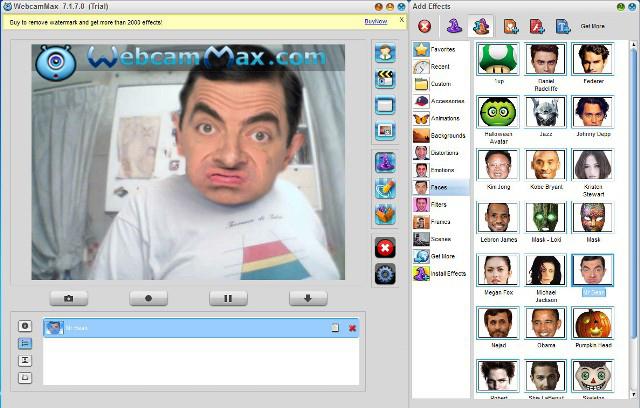This screenshot has width=640, height=408.
Task: Delete the Mr Bean effect from list
Action: point(352,328)
